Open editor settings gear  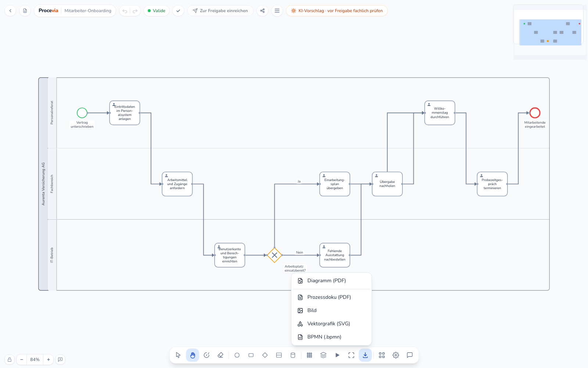(x=396, y=355)
